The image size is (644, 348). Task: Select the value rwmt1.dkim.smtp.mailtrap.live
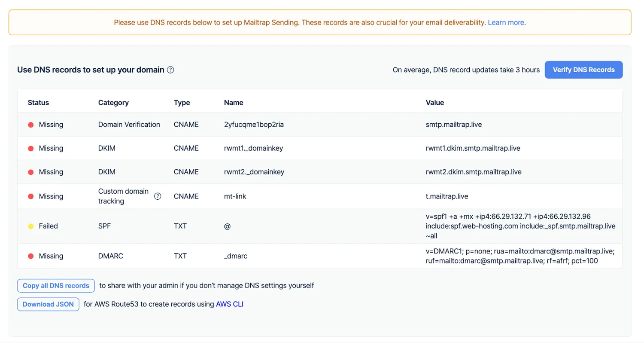pos(473,148)
